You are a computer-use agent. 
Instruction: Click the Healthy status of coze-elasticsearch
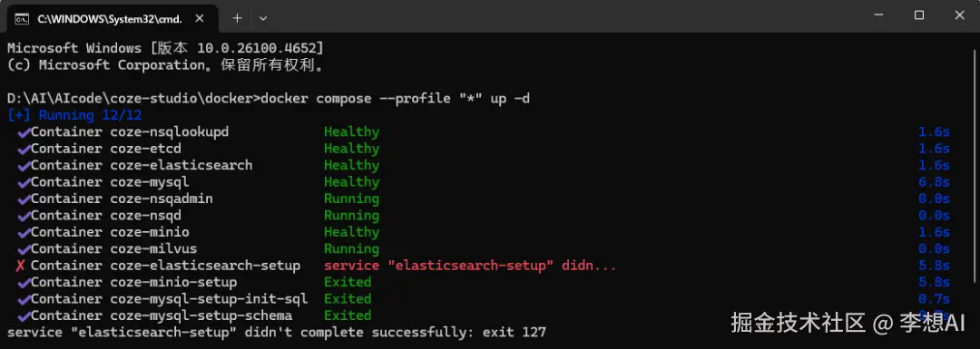coord(351,166)
